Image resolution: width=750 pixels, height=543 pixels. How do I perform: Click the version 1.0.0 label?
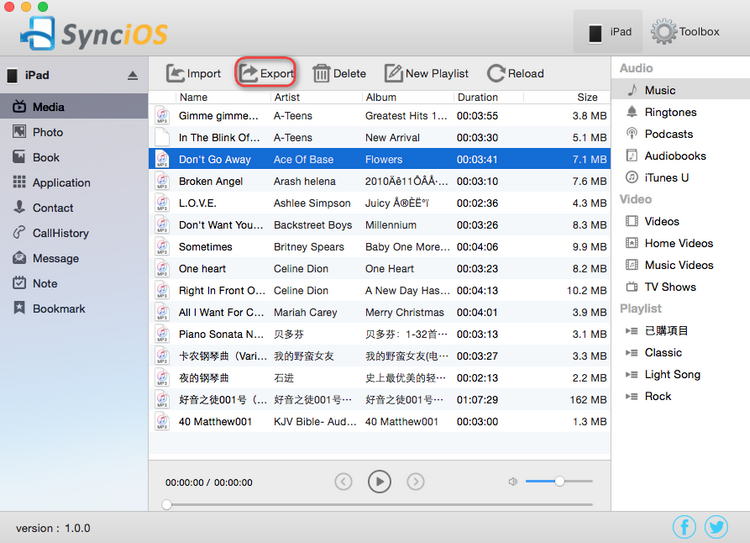[x=53, y=528]
